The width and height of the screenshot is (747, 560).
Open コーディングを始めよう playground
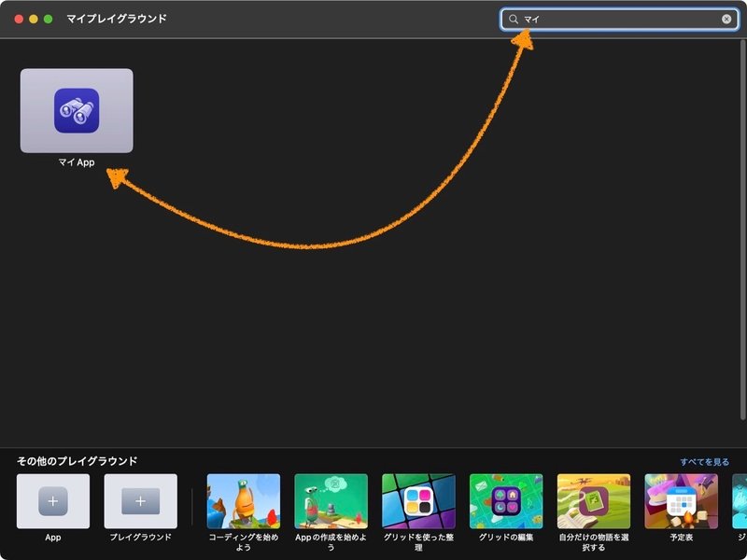click(244, 501)
